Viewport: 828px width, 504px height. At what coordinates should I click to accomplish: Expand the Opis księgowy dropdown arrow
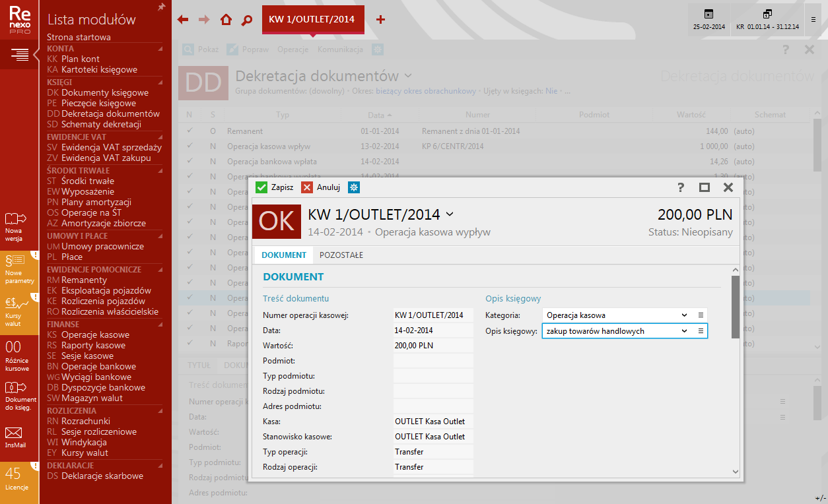684,331
